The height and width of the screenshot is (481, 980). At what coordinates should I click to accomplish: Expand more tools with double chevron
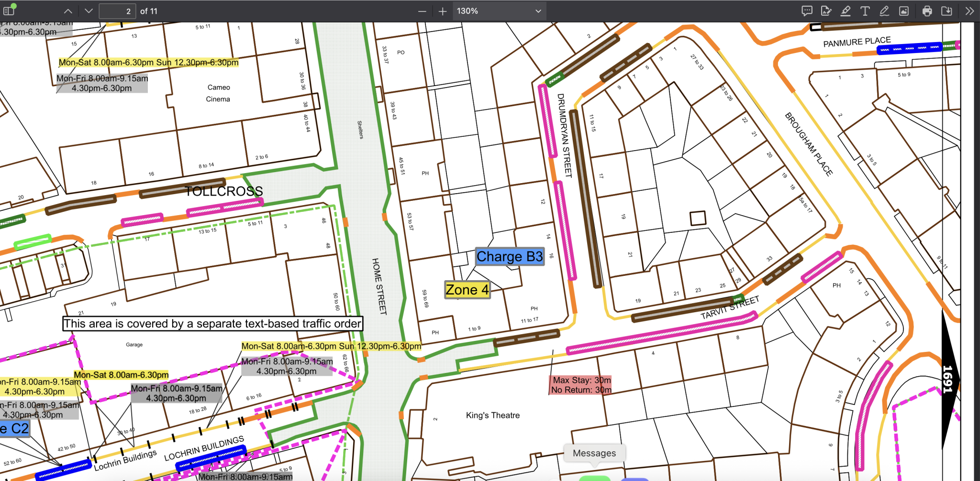coord(969,11)
